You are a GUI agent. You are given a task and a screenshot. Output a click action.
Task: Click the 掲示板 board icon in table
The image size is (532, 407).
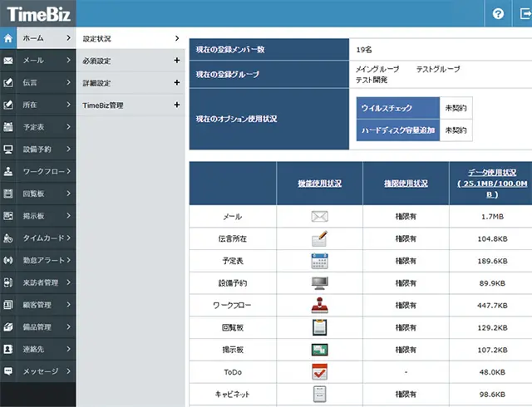(319, 349)
